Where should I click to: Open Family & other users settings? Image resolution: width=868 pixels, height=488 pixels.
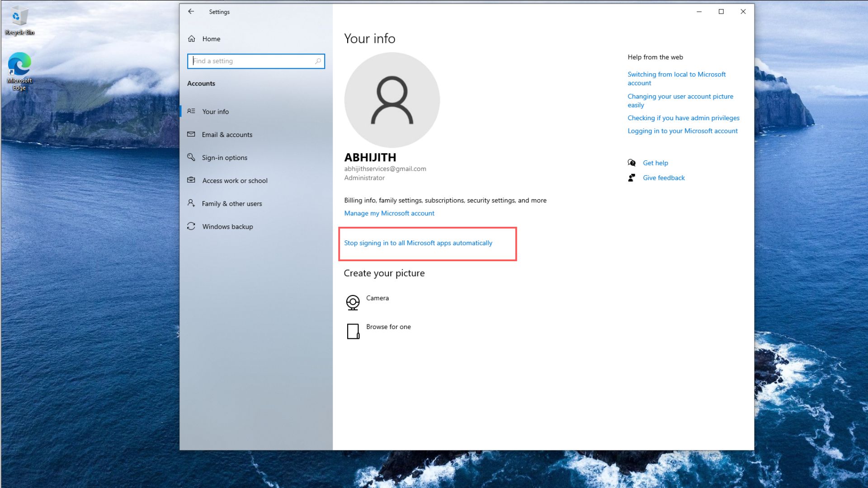pos(232,203)
